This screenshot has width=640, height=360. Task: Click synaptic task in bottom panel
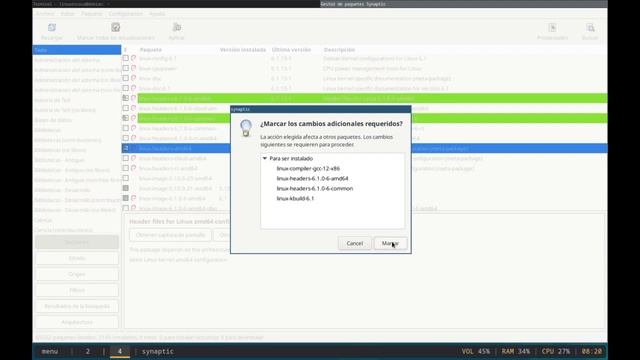[x=158, y=351]
